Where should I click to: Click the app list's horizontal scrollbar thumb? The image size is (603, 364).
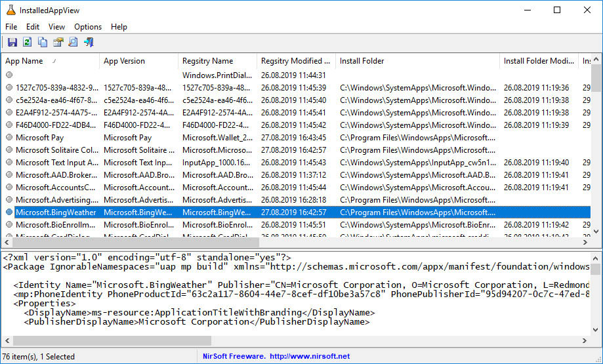[x=136, y=242]
